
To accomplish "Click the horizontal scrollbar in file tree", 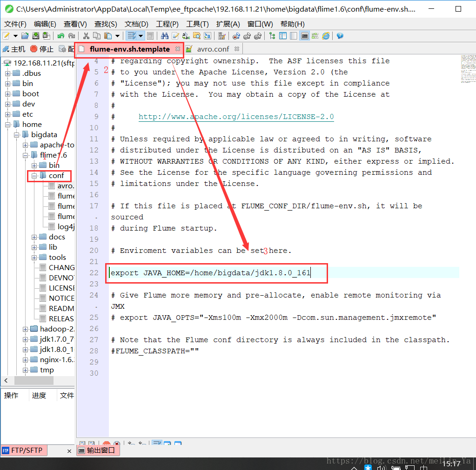I will pos(34,380).
